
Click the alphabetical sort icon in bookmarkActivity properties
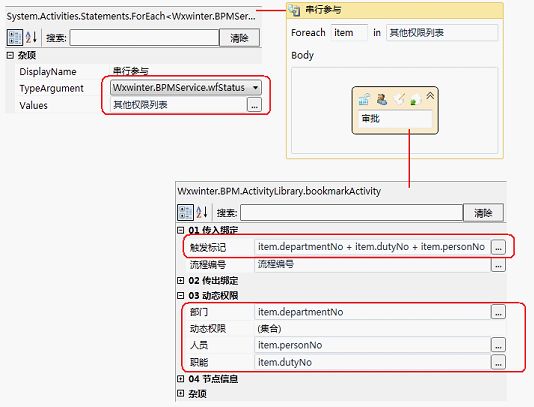click(x=202, y=213)
